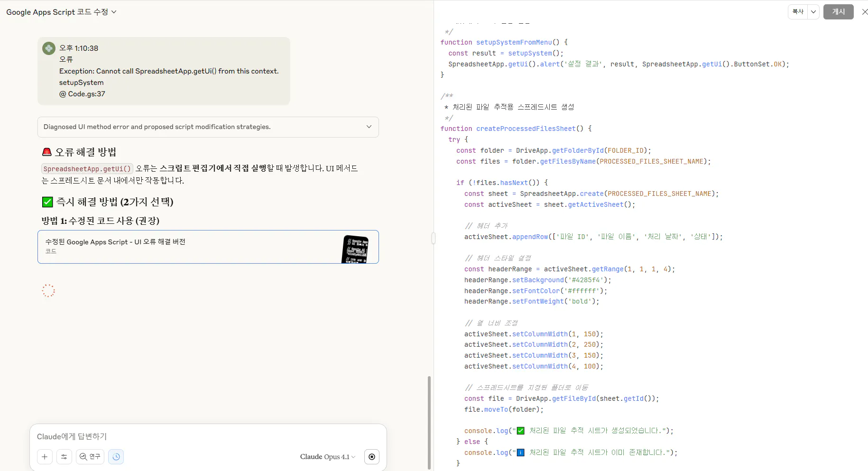
Task: Click the Claude에게 답변하기 input field
Action: [x=208, y=436]
